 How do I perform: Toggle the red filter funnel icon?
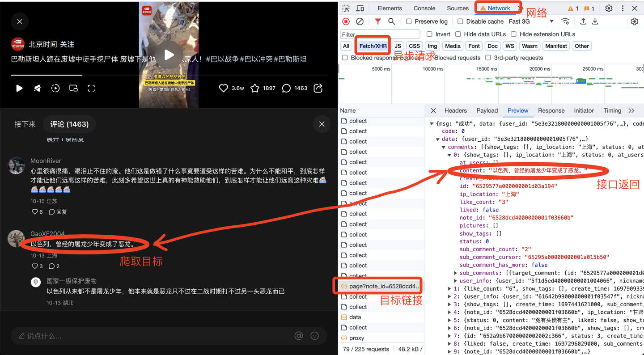tap(378, 21)
